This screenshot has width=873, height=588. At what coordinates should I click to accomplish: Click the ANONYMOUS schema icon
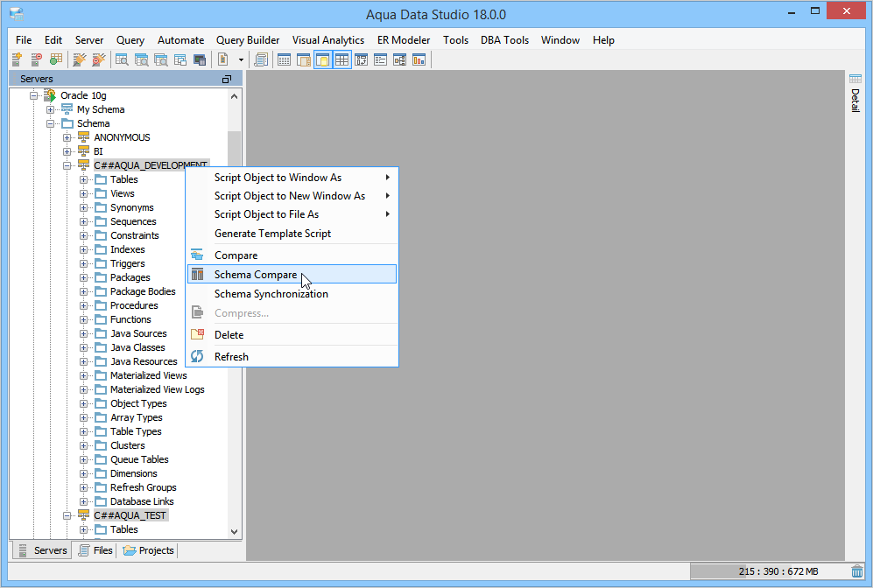83,136
